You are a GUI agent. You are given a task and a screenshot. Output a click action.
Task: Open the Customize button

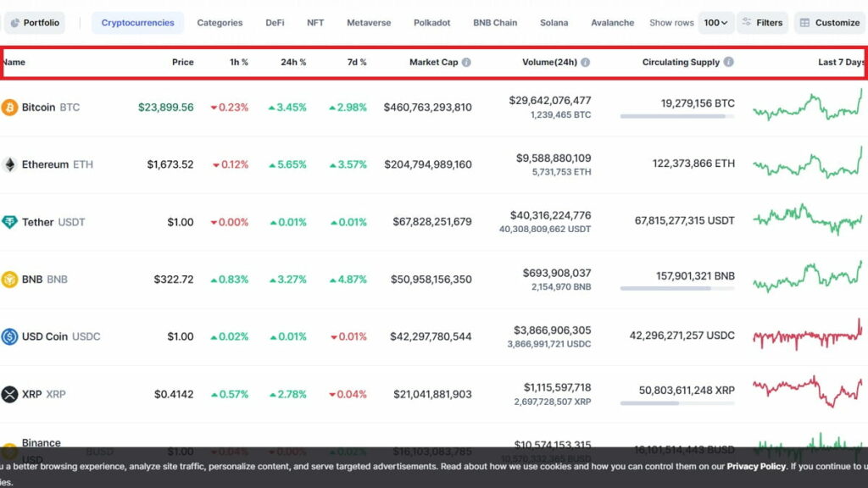pyautogui.click(x=829, y=23)
